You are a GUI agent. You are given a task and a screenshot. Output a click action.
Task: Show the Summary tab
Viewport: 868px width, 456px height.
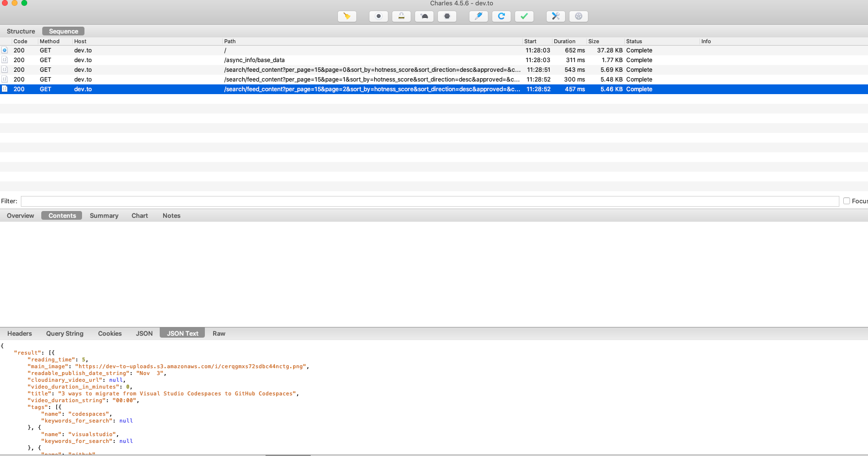pyautogui.click(x=104, y=215)
